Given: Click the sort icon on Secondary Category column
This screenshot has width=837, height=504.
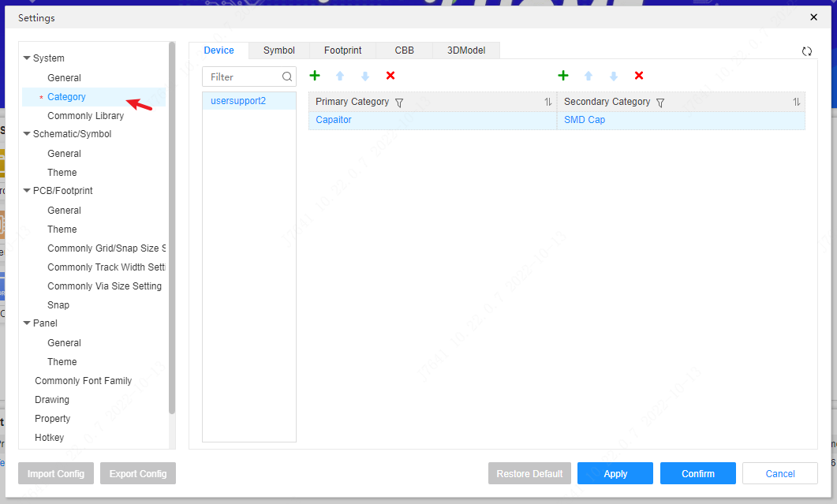Looking at the screenshot, I should (797, 102).
